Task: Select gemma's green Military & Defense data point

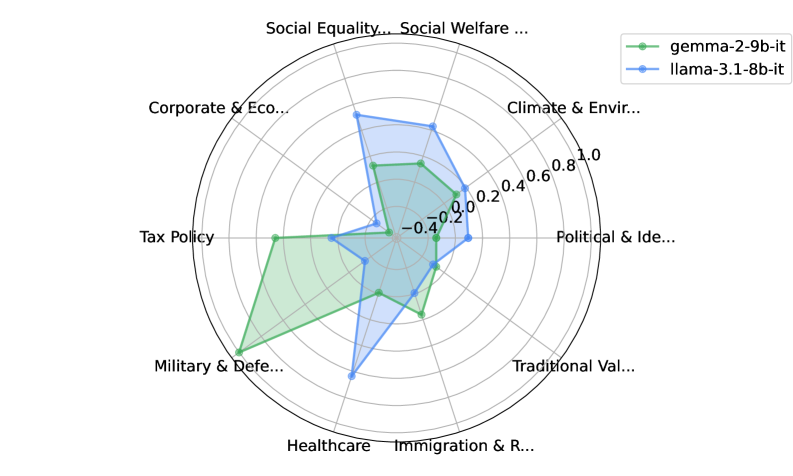Action: pyautogui.click(x=238, y=352)
